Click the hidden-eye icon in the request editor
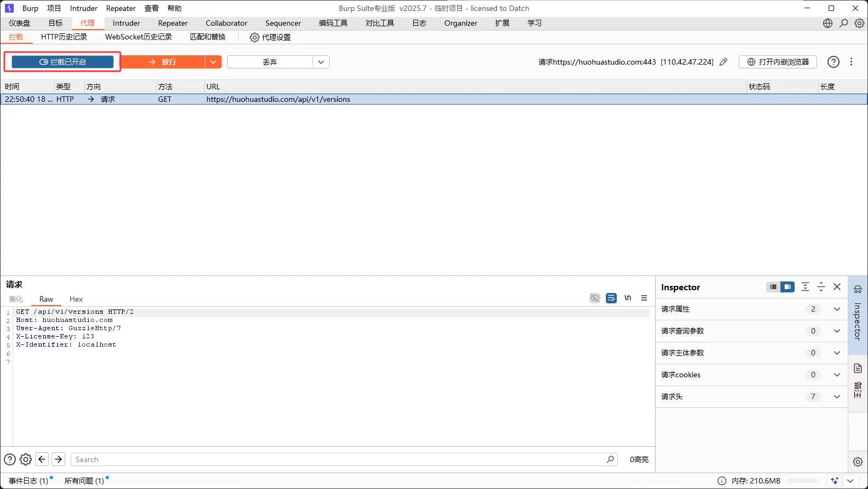The image size is (868, 489). coord(595,298)
